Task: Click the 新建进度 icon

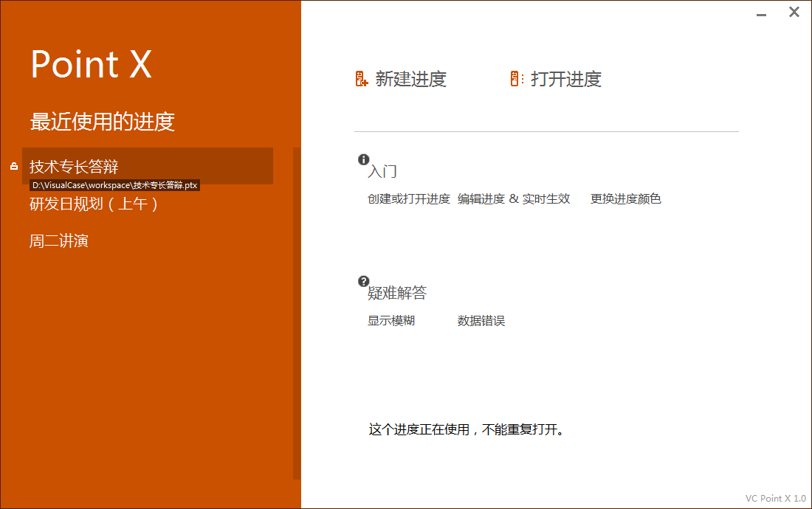Action: [362, 79]
